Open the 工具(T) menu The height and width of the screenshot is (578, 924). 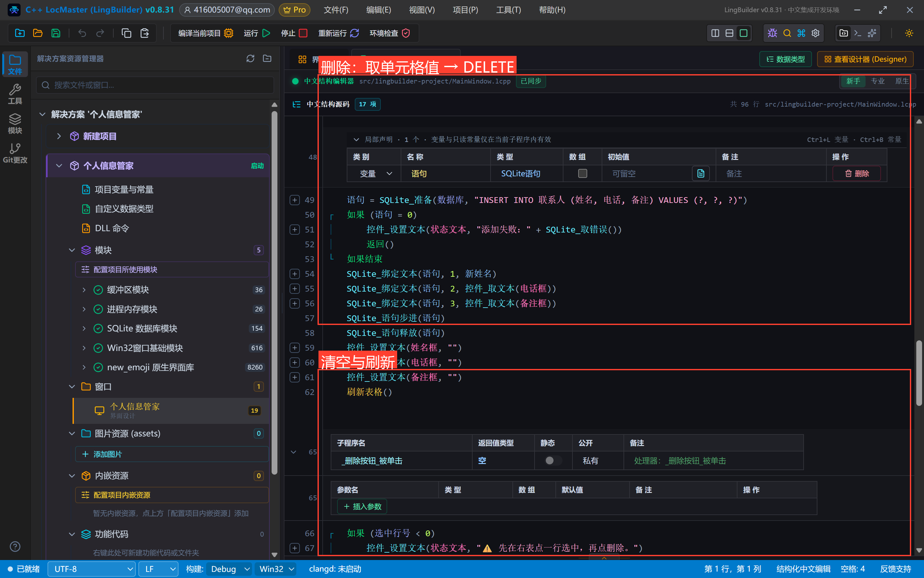(x=508, y=10)
